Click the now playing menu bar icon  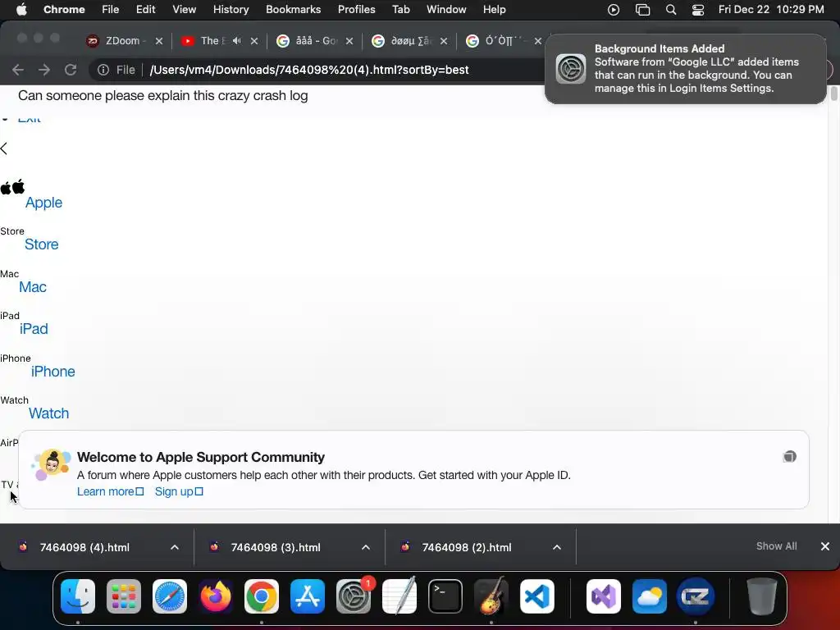(614, 10)
